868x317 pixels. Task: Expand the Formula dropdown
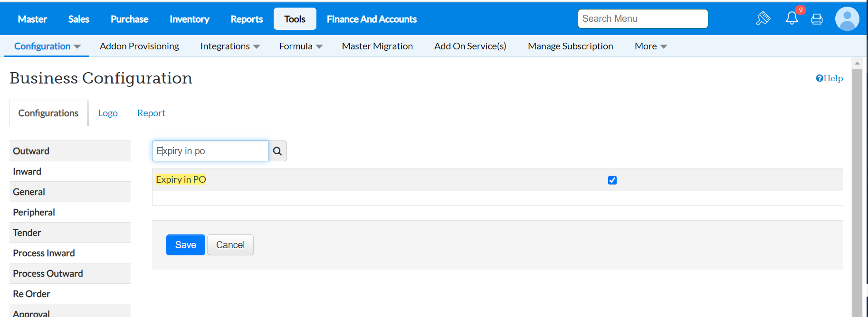coord(301,46)
